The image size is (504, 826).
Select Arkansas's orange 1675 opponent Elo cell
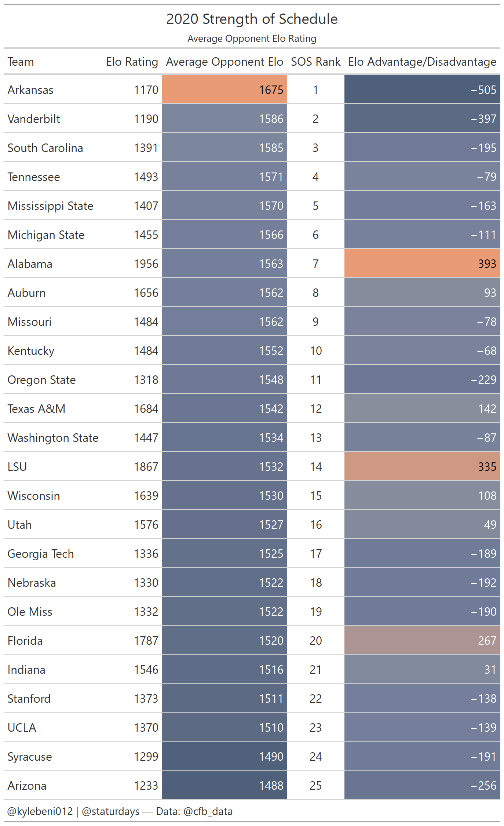224,89
